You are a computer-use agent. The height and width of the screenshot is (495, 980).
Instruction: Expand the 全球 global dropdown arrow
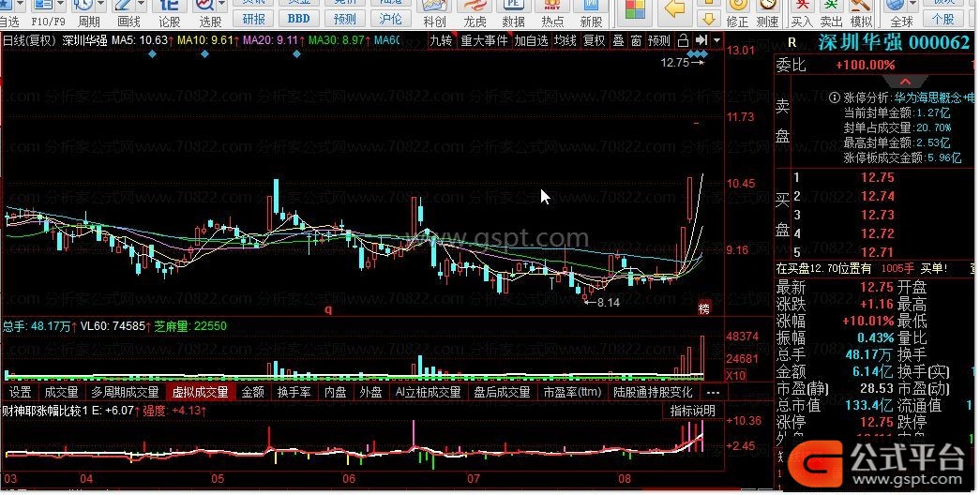point(913,5)
